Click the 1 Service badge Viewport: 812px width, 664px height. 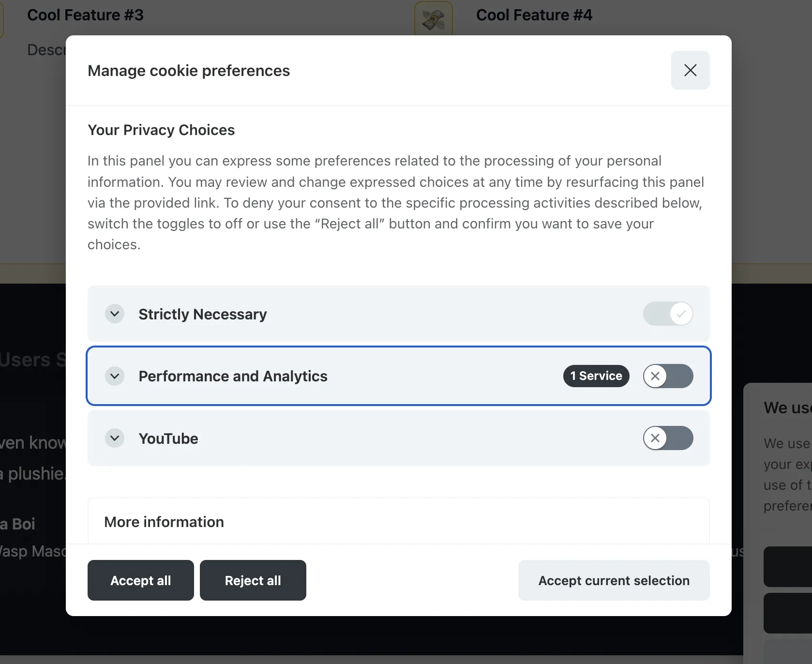point(596,376)
